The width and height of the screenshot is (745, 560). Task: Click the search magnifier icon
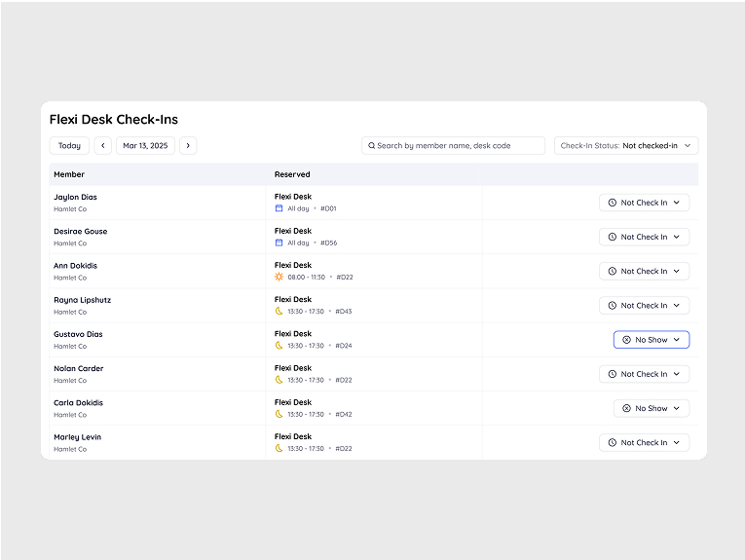(371, 146)
